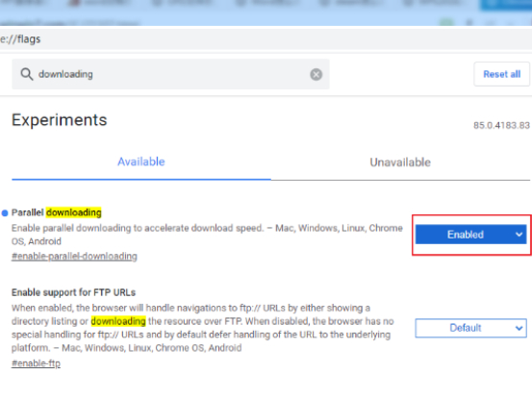This screenshot has width=532, height=399.
Task: Click the version number 85.0.4183.83
Action: click(x=501, y=125)
